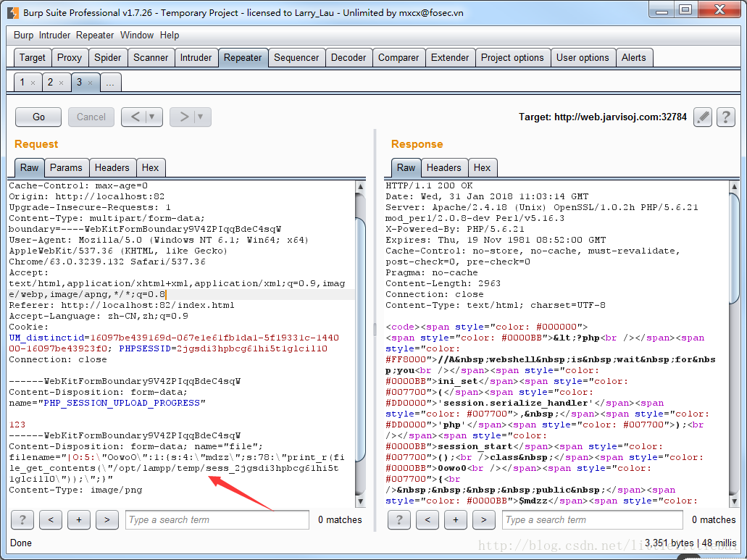
Task: Switch to the Extender tab
Action: (450, 58)
